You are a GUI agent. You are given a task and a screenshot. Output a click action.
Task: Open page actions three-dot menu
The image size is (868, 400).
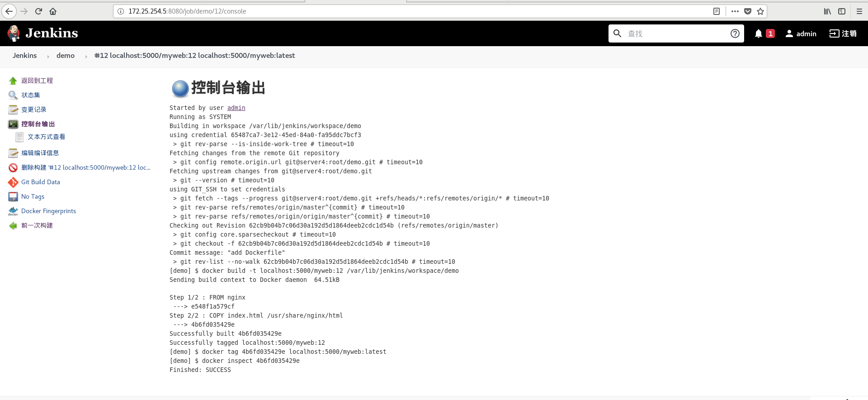[735, 11]
